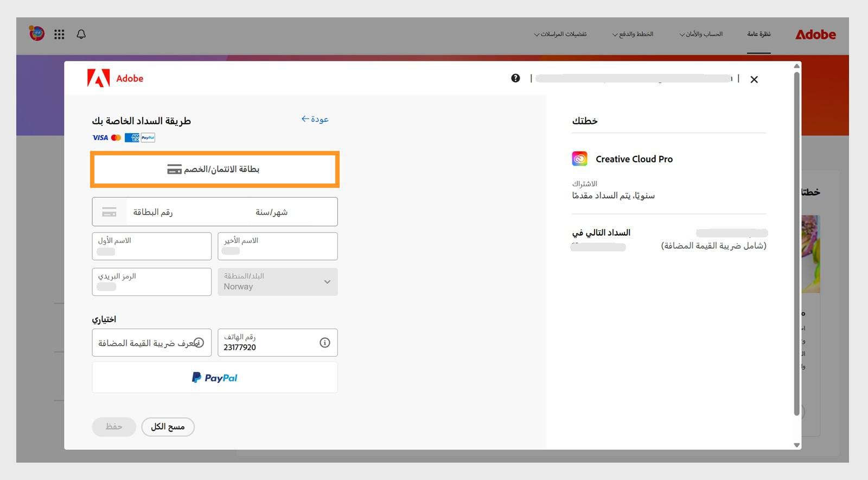Viewport: 868px width, 480px height.
Task: Open the apps grid launcher
Action: point(59,34)
